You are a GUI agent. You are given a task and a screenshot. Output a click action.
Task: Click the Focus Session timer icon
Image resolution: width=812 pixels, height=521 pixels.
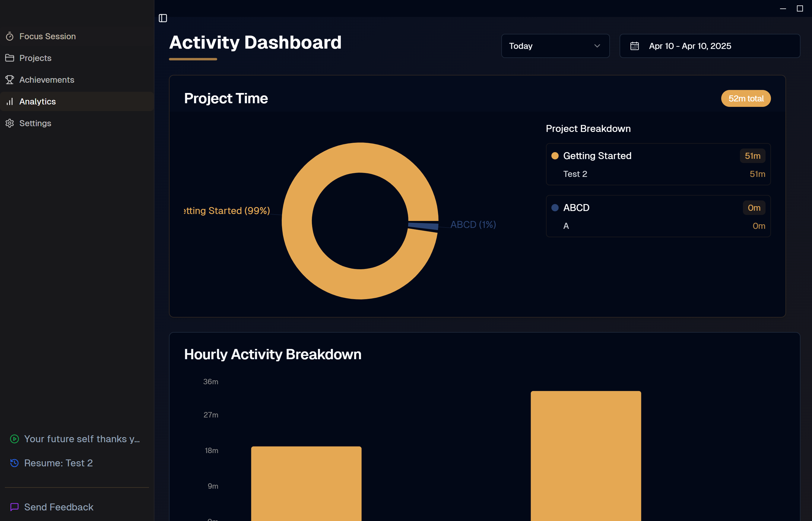coord(10,36)
